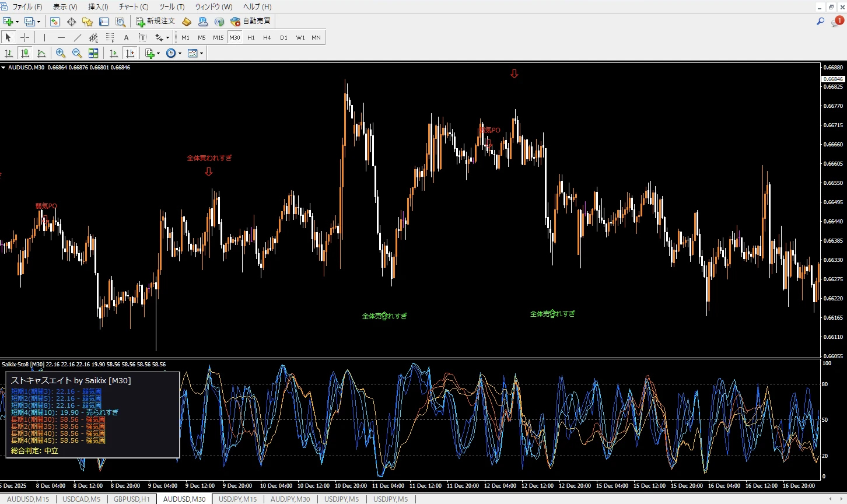This screenshot has width=847, height=504.
Task: Toggle the 自動売買 auto trading button
Action: point(251,21)
